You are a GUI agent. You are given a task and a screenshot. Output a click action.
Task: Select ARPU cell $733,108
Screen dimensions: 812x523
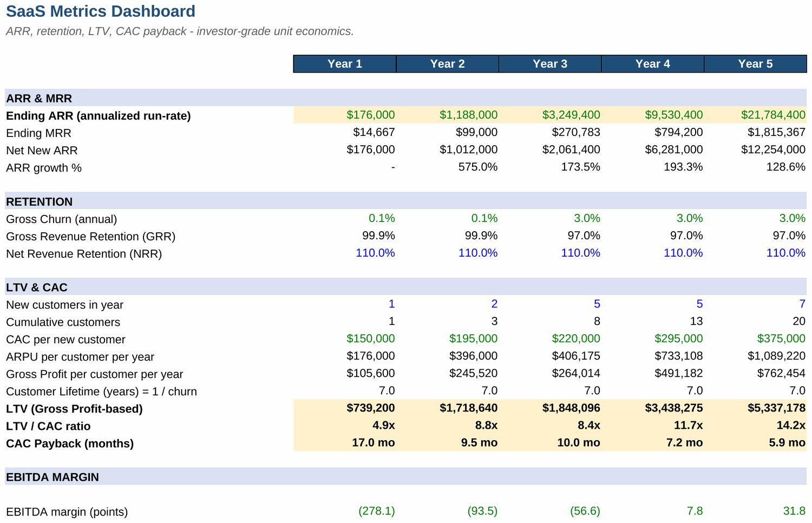(653, 356)
